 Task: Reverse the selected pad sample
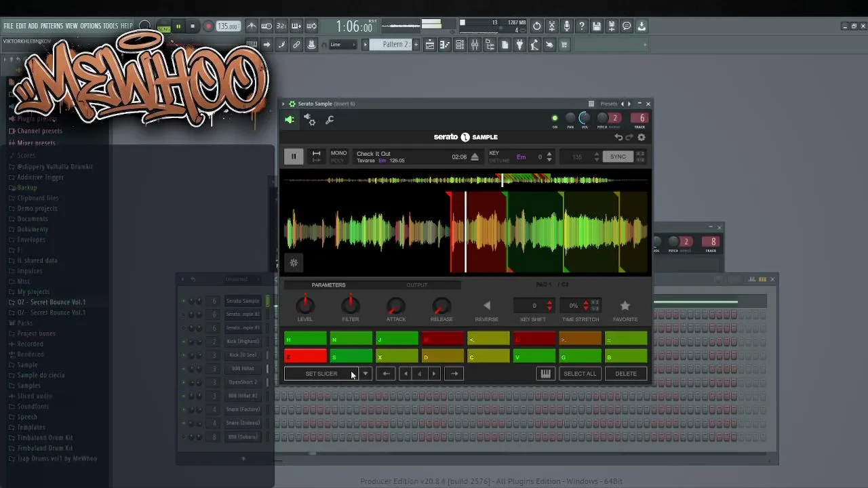click(486, 306)
